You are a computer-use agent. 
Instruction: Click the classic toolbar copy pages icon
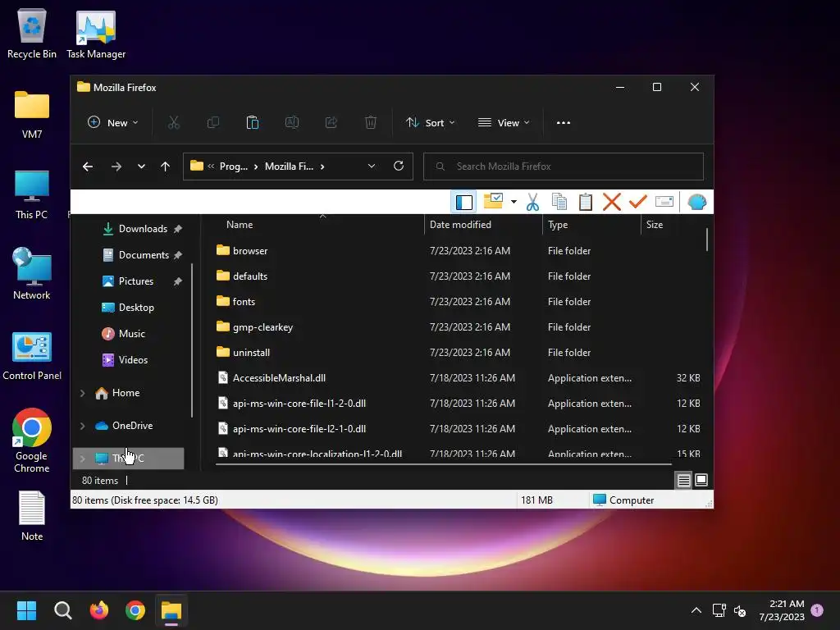pyautogui.click(x=559, y=202)
